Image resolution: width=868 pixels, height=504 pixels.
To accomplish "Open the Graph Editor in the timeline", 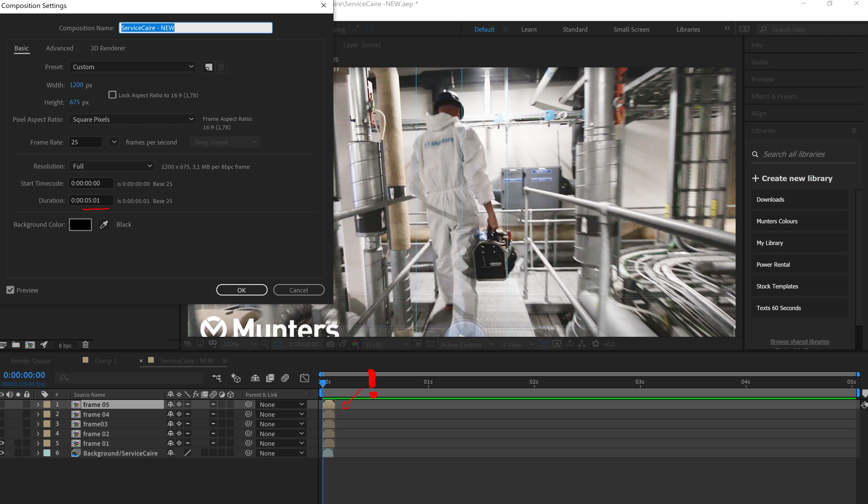I will click(304, 378).
